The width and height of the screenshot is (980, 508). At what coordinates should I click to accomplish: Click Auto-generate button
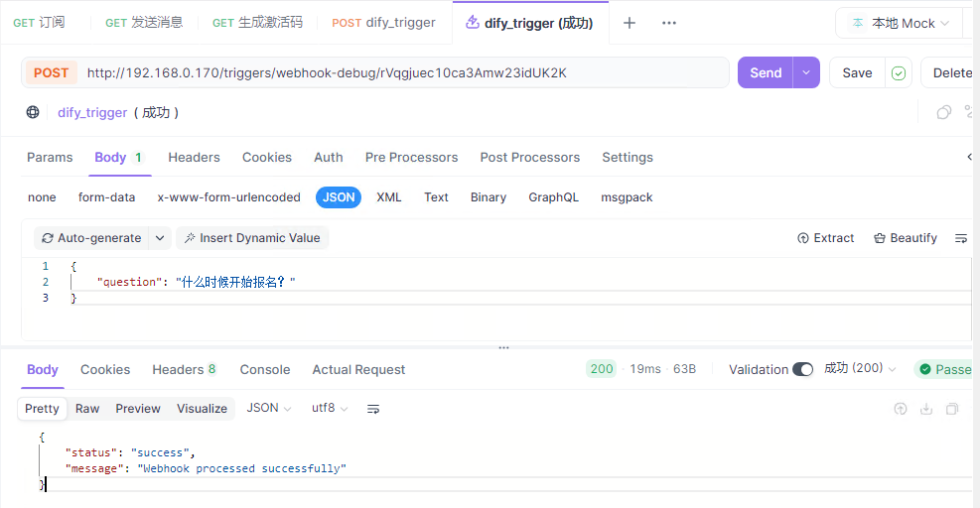[91, 238]
